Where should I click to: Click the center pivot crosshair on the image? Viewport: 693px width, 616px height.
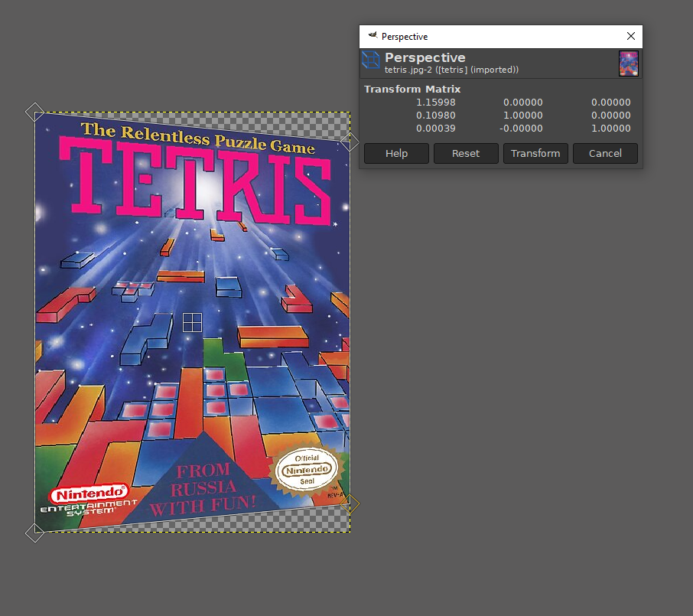[x=192, y=322]
